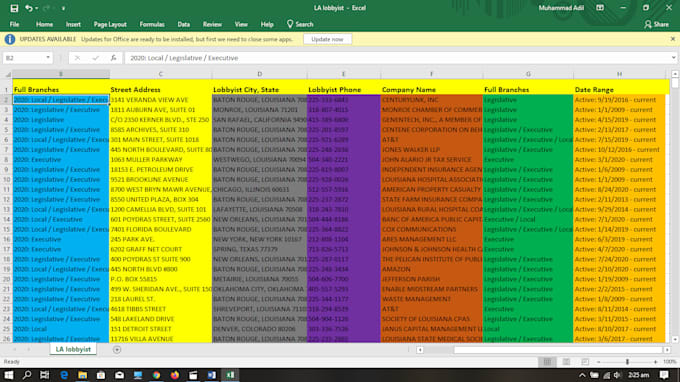This screenshot has height=382, width=680.
Task: Open Google Chrome from taskbar
Action: pos(156,375)
